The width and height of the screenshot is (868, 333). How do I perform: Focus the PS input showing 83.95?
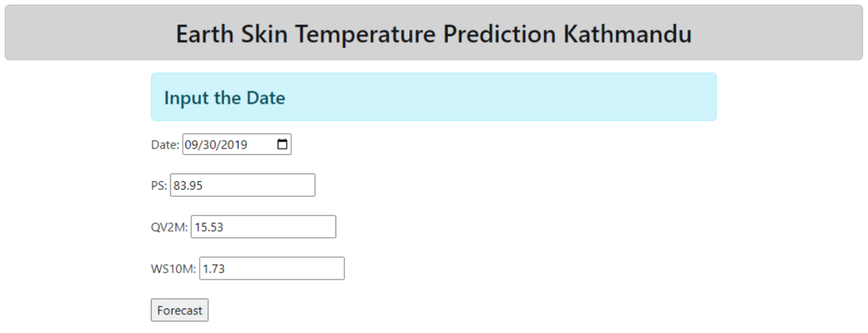[x=242, y=185]
